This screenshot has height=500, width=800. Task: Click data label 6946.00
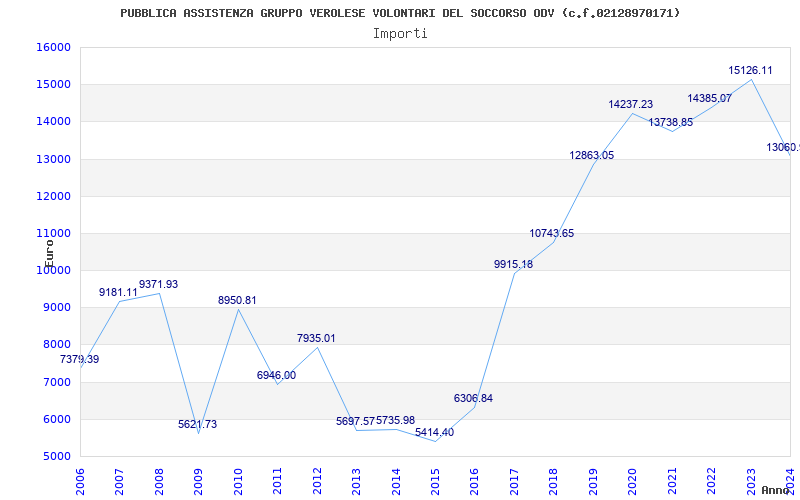277,375
